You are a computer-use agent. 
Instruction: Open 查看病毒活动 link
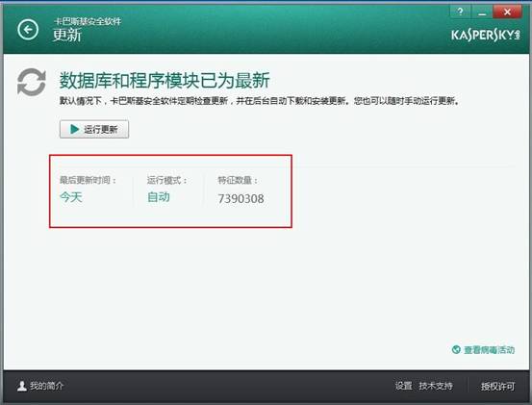coord(489,350)
